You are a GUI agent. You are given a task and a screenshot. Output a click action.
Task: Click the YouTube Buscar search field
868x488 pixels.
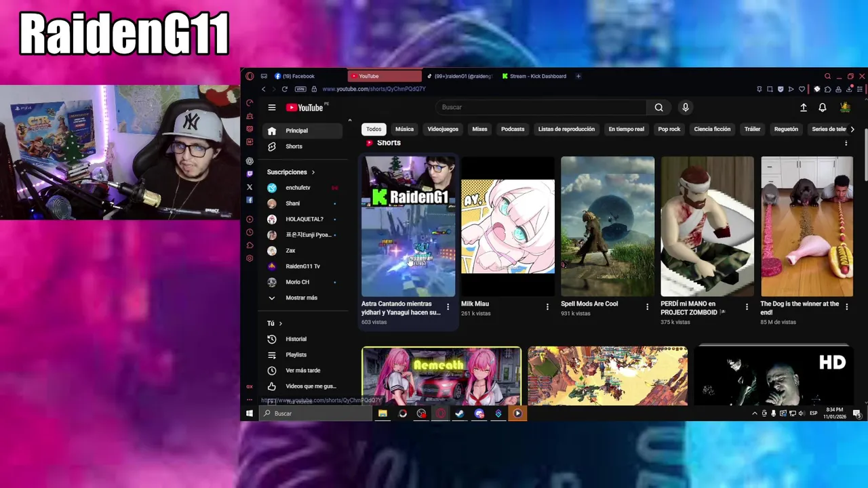540,107
